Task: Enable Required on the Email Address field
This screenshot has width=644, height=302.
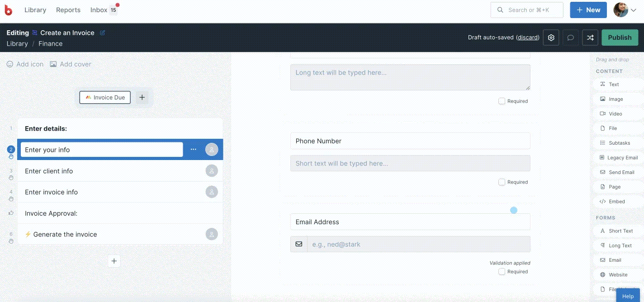Action: 502,271
